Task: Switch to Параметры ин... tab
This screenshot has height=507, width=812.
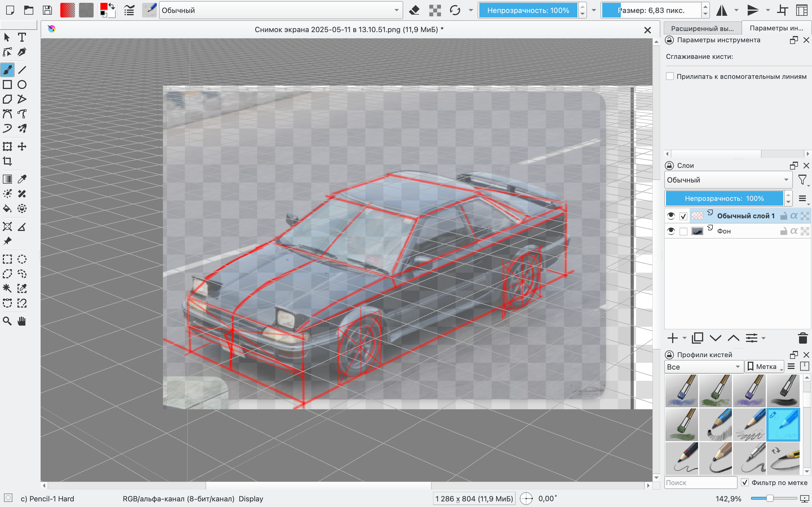Action: coord(776,28)
